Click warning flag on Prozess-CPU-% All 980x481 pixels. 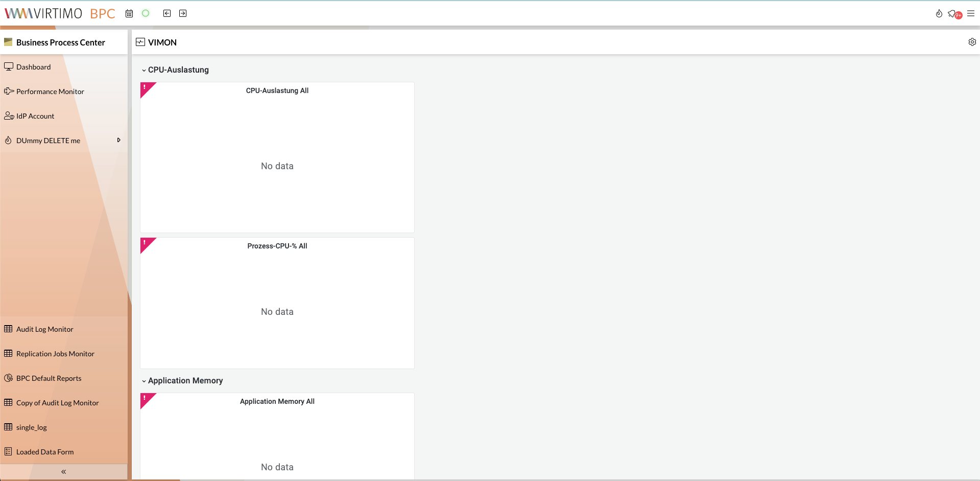tap(146, 243)
